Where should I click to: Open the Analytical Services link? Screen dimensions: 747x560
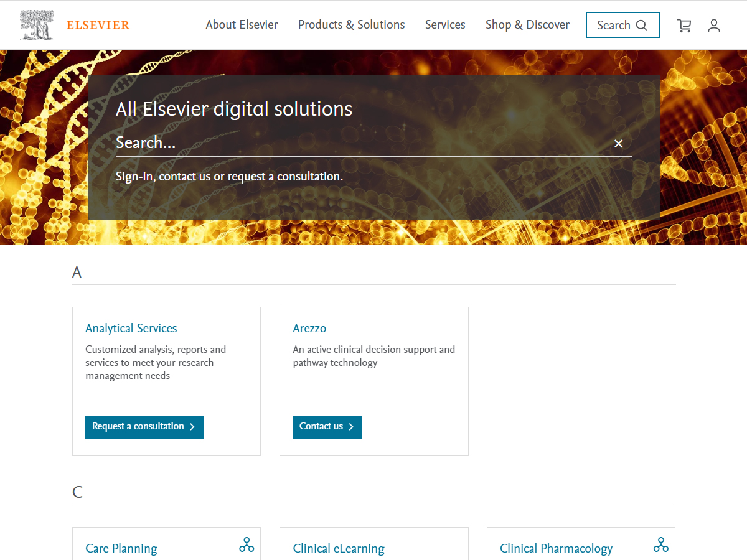point(131,328)
